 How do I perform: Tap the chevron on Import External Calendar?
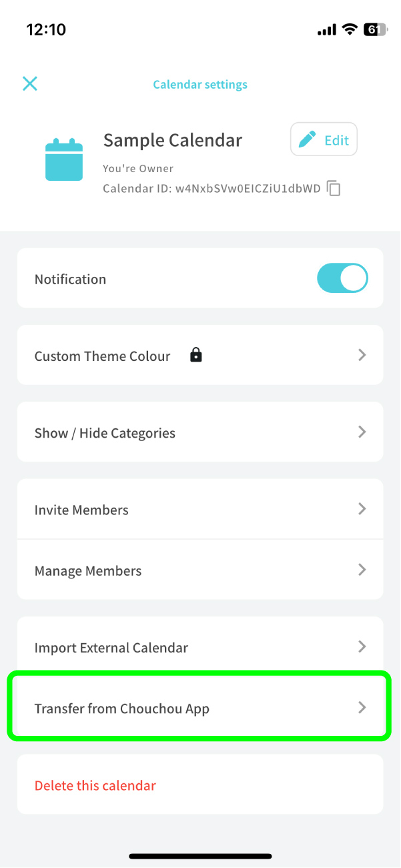(362, 646)
